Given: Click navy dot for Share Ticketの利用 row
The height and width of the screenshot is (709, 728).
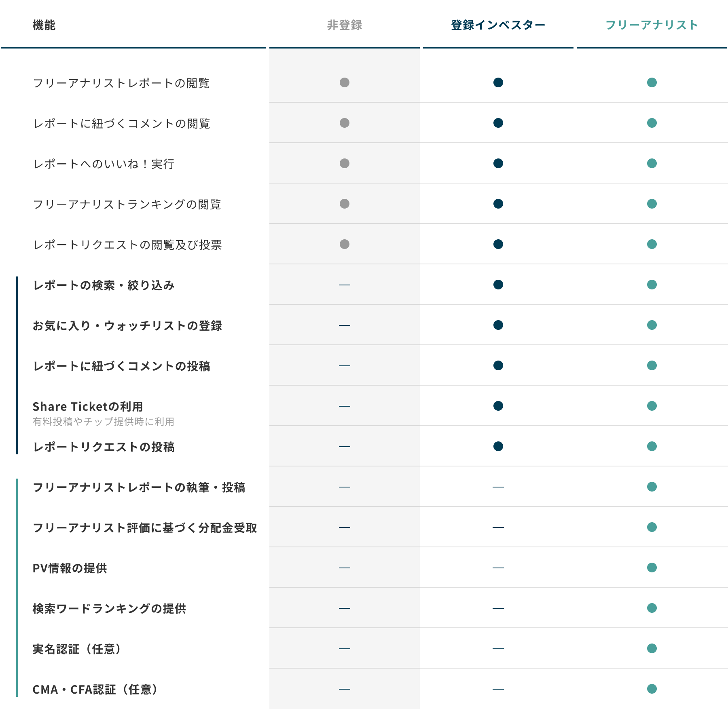Looking at the screenshot, I should [498, 406].
